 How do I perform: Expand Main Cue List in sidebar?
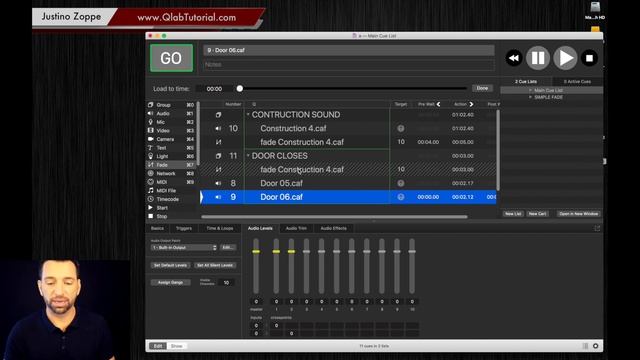[530, 90]
